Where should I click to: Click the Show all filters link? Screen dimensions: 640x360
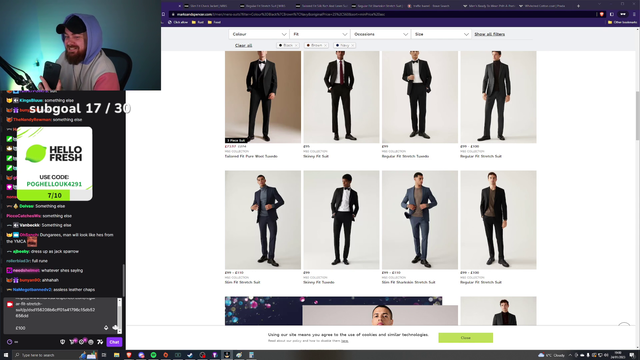click(489, 34)
